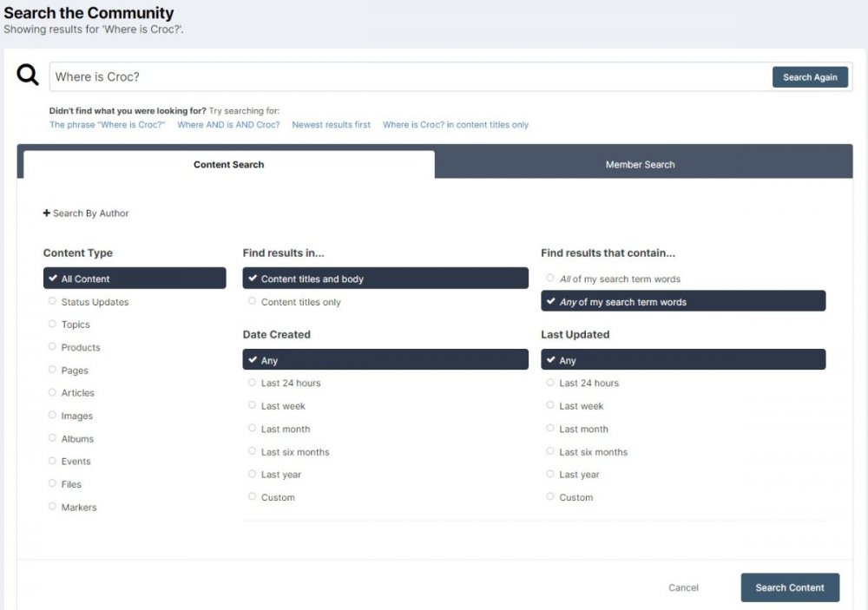Viewport: 868px width, 610px height.
Task: Select the Images content type
Action: tap(76, 417)
